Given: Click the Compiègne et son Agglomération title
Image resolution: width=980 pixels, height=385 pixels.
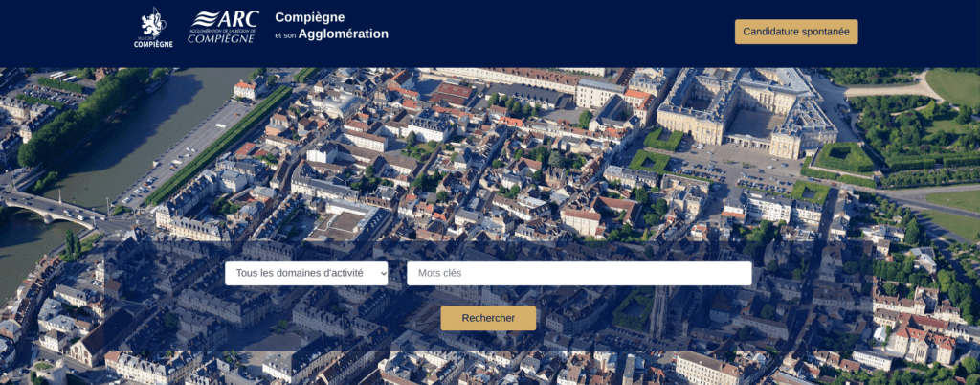Looking at the screenshot, I should pyautogui.click(x=332, y=26).
